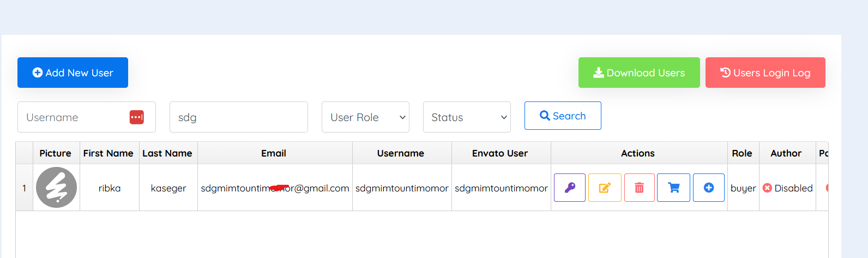The width and height of the screenshot is (868, 258).
Task: Click the Username column header
Action: click(x=401, y=153)
